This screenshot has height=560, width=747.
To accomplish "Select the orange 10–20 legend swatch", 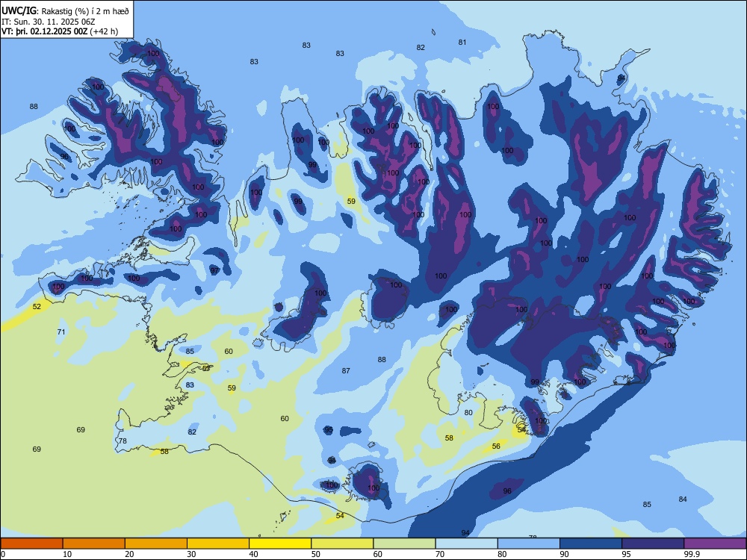I will (x=94, y=544).
